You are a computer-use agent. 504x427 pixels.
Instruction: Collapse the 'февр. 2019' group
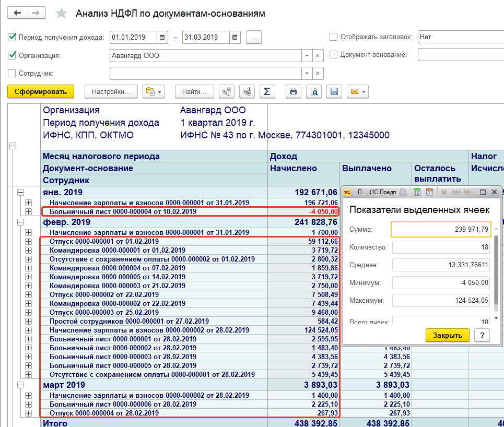21,222
